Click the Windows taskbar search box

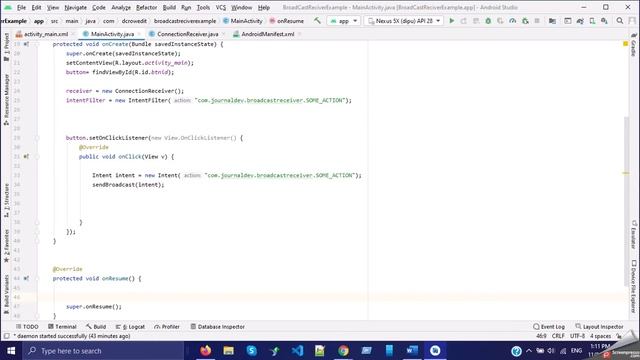104,351
